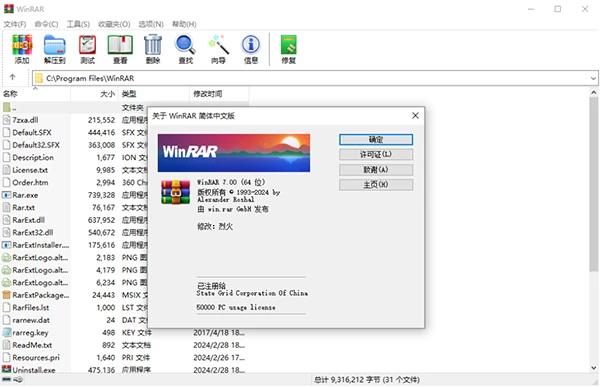Select the RarExt32.dll file

[x=33, y=233]
